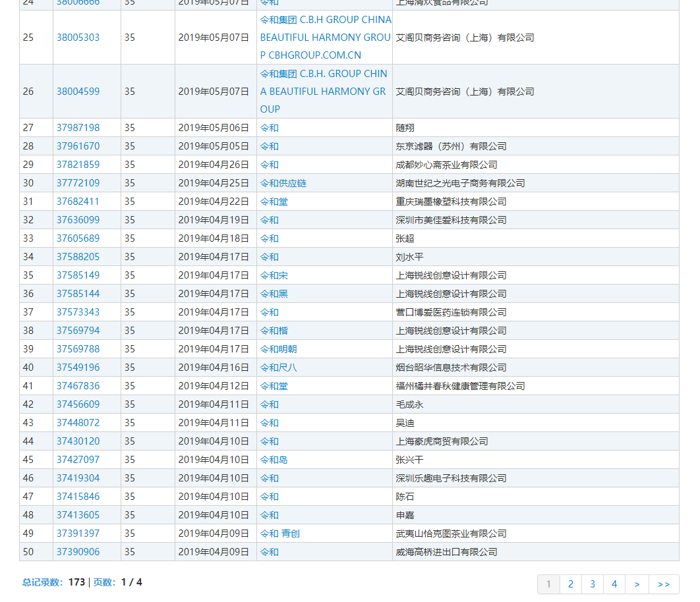Open the 令和宋 trademark name
Image resolution: width=700 pixels, height=602 pixels.
click(274, 275)
